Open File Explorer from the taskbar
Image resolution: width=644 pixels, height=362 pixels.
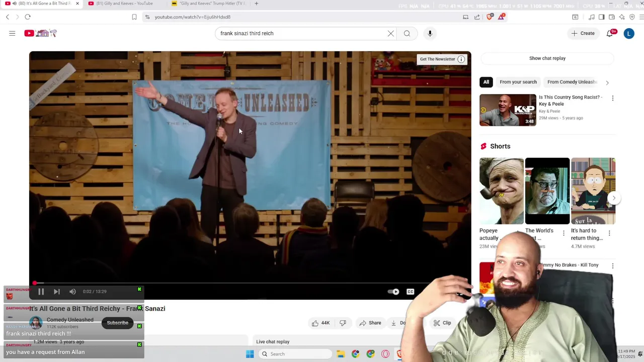coord(340,354)
